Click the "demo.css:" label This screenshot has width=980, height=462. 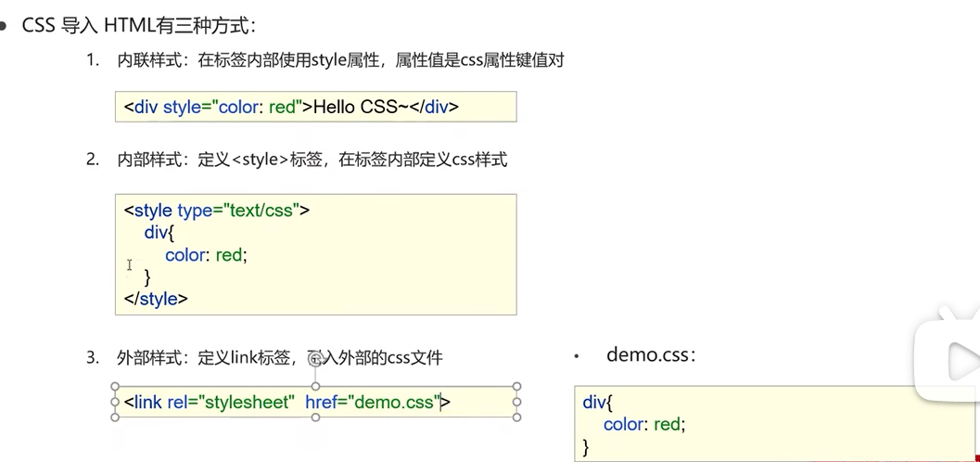click(x=651, y=355)
